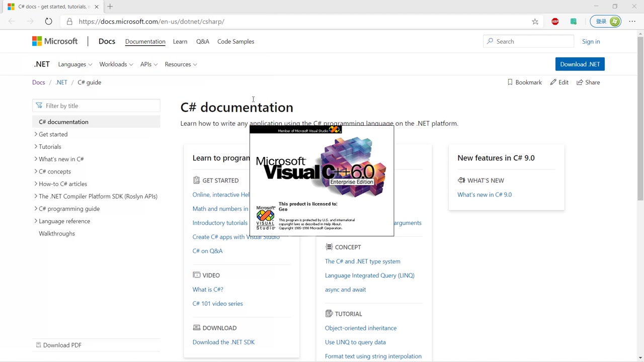Open C# on Q&A link
This screenshot has width=644, height=362.
coord(207,251)
